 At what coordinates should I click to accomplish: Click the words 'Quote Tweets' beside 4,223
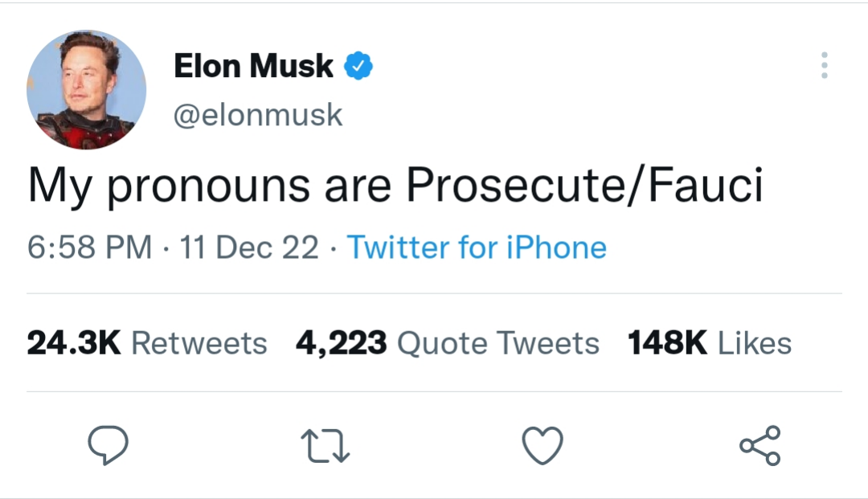coord(498,344)
